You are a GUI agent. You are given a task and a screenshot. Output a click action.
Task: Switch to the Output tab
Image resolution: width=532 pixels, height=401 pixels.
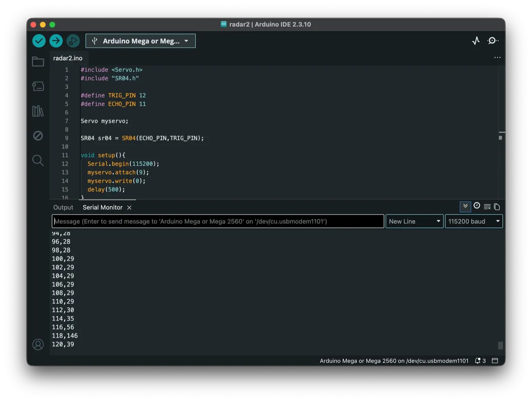click(63, 207)
